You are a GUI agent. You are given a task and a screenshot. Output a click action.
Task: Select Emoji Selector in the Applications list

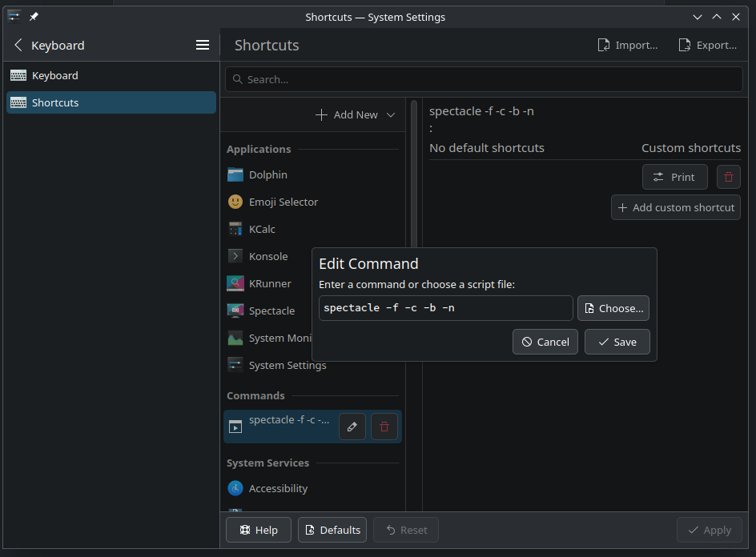coord(313,202)
